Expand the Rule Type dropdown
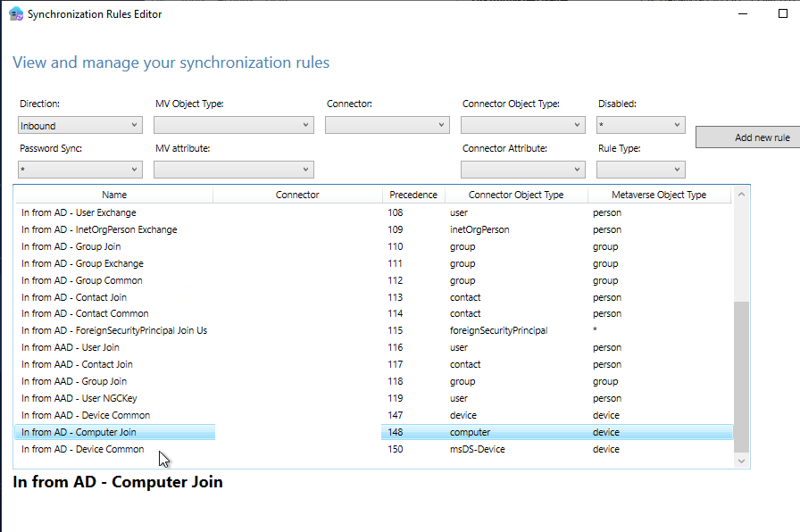 pos(643,169)
